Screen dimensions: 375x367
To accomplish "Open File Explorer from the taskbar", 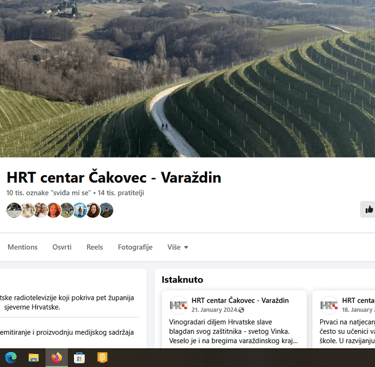I will pyautogui.click(x=34, y=358).
